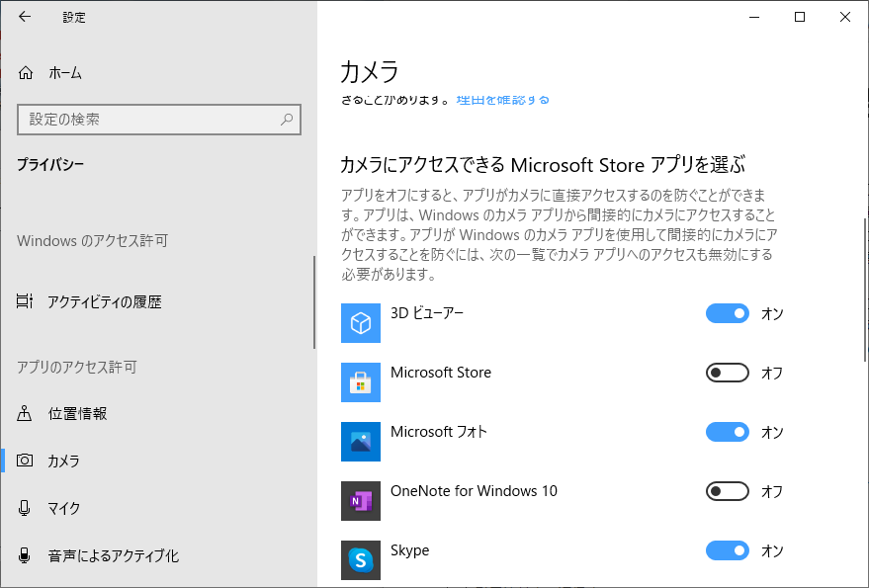The height and width of the screenshot is (588, 869).
Task: Click the アプリのアクセス許可 section label
Action: pyautogui.click(x=76, y=367)
